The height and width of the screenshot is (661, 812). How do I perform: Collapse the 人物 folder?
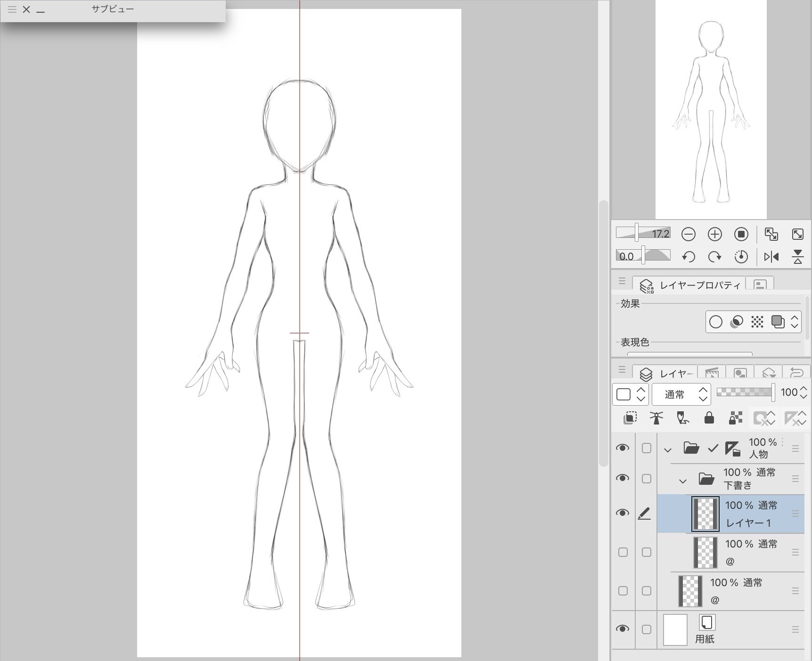[x=667, y=450]
